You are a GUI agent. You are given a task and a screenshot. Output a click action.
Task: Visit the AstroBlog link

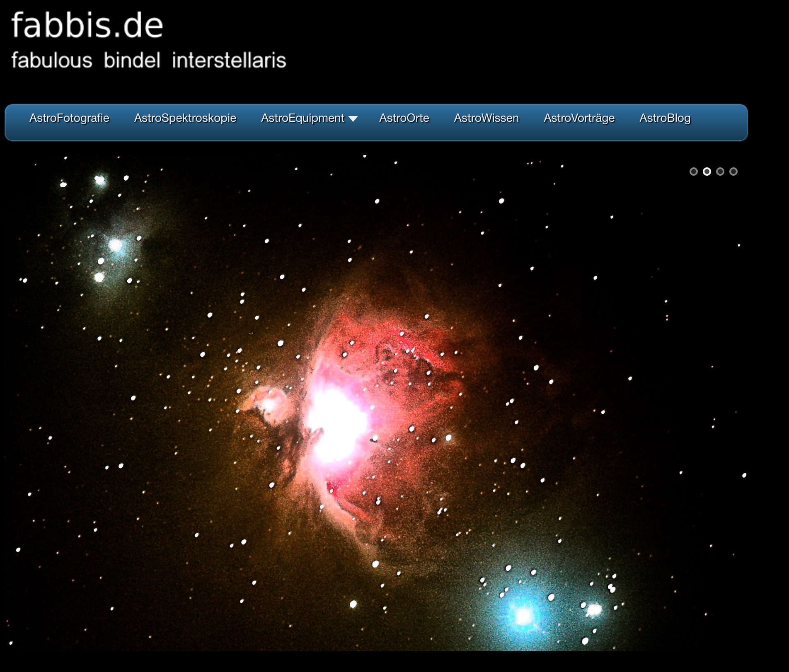click(x=665, y=118)
